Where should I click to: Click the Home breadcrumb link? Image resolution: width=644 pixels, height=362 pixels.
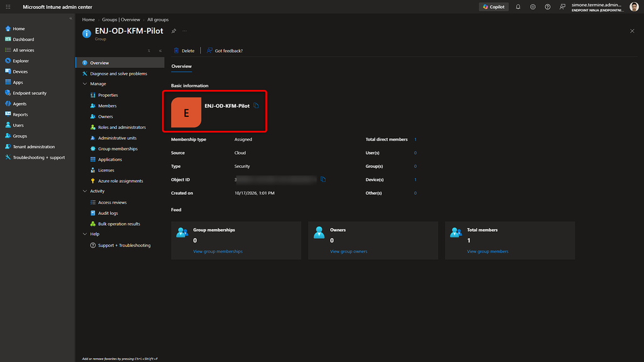click(x=88, y=19)
